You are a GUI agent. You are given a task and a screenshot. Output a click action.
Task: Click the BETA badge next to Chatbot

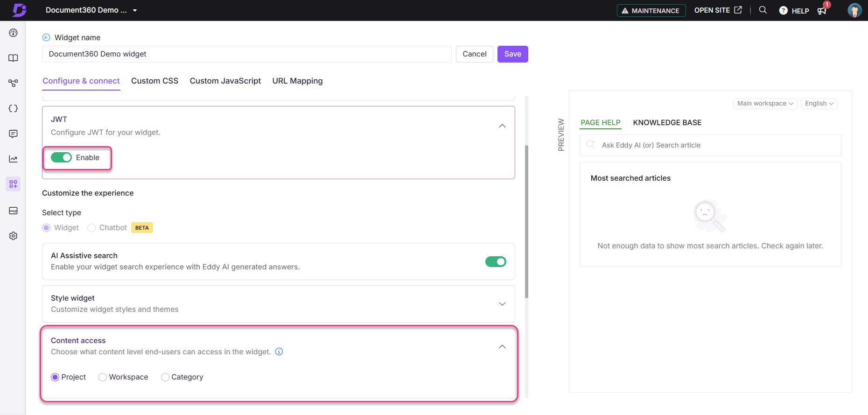pyautogui.click(x=142, y=228)
